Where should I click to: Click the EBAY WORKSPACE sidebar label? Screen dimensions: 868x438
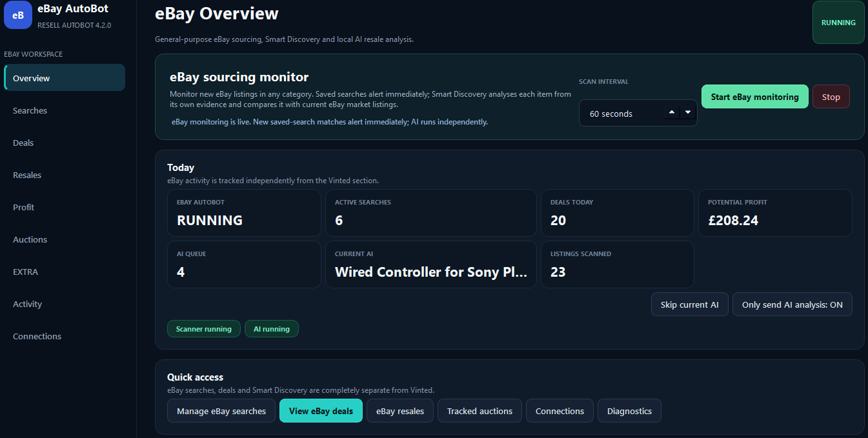pyautogui.click(x=33, y=54)
